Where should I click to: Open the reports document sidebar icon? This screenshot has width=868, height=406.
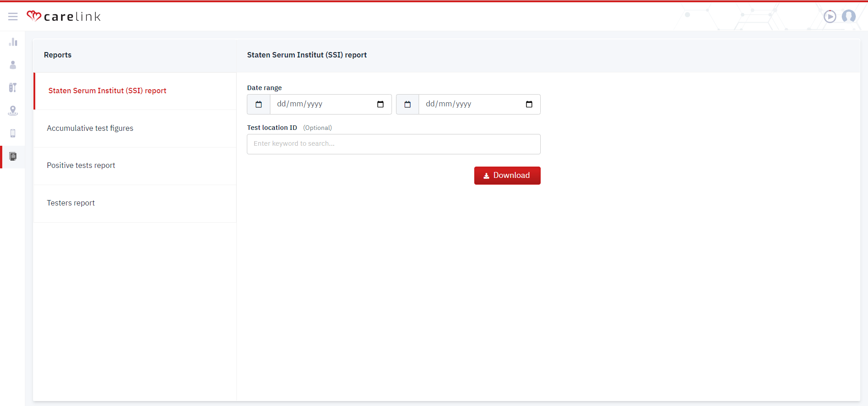pos(13,157)
